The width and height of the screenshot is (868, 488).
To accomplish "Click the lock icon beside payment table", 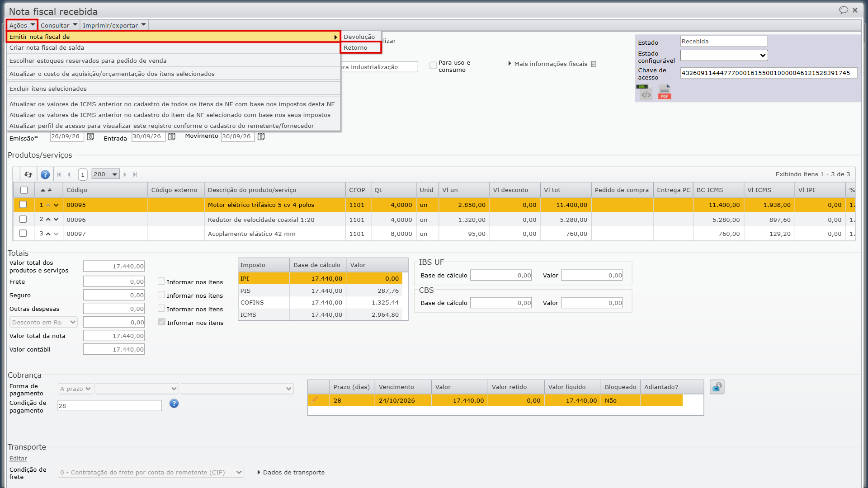I will tap(717, 387).
